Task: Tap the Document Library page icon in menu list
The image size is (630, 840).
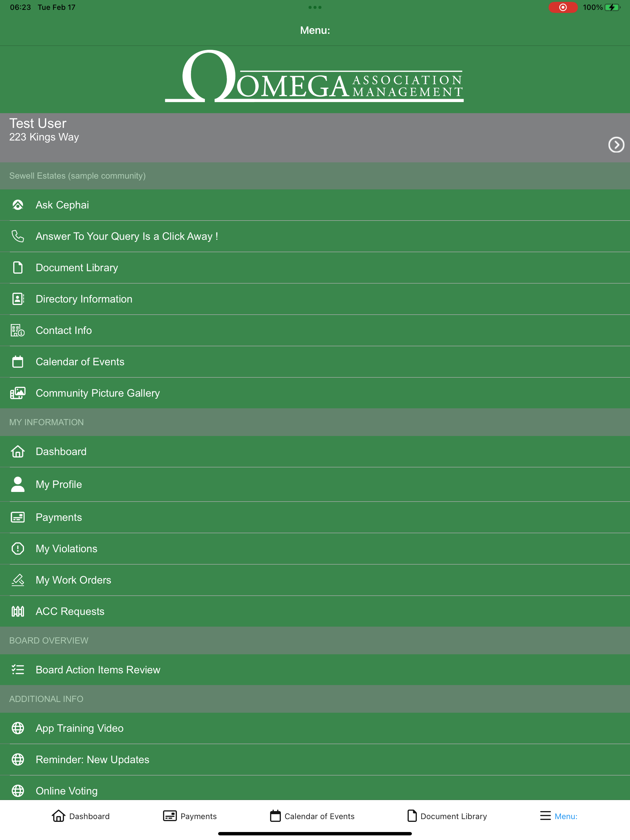Action: click(x=18, y=268)
